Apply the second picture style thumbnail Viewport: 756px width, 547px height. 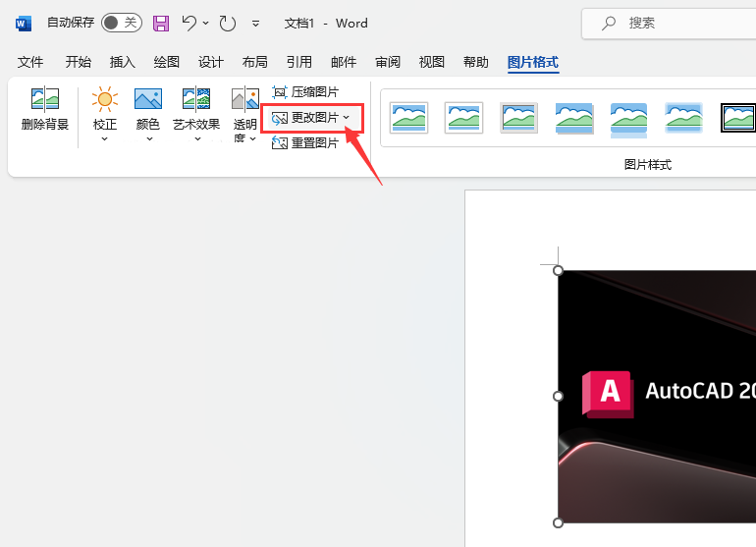point(463,118)
